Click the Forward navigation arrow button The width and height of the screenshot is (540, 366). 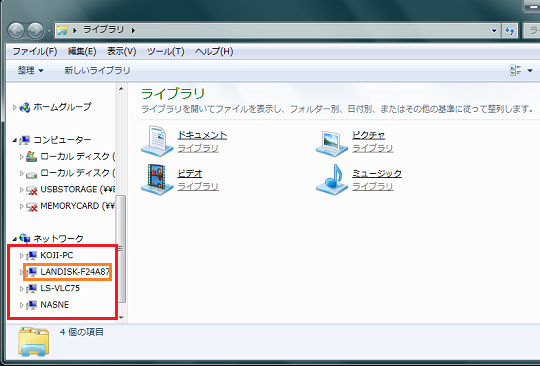[x=35, y=31]
